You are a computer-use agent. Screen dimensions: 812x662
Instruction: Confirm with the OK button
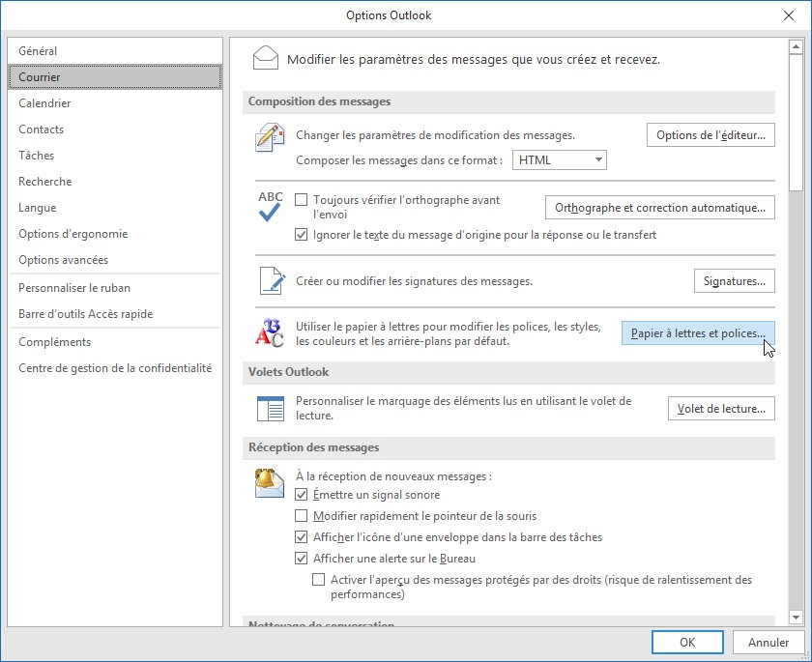pos(687,643)
